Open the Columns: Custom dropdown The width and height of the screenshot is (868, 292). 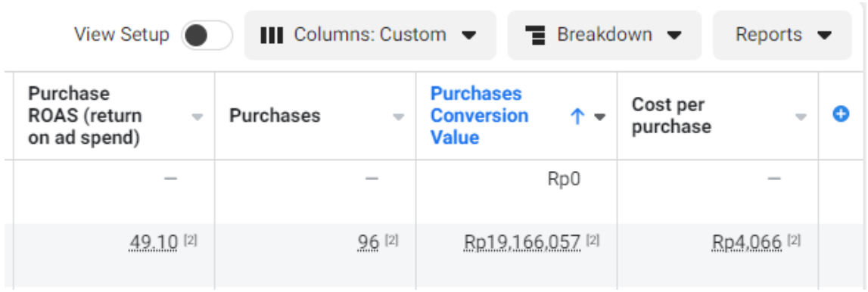click(370, 35)
